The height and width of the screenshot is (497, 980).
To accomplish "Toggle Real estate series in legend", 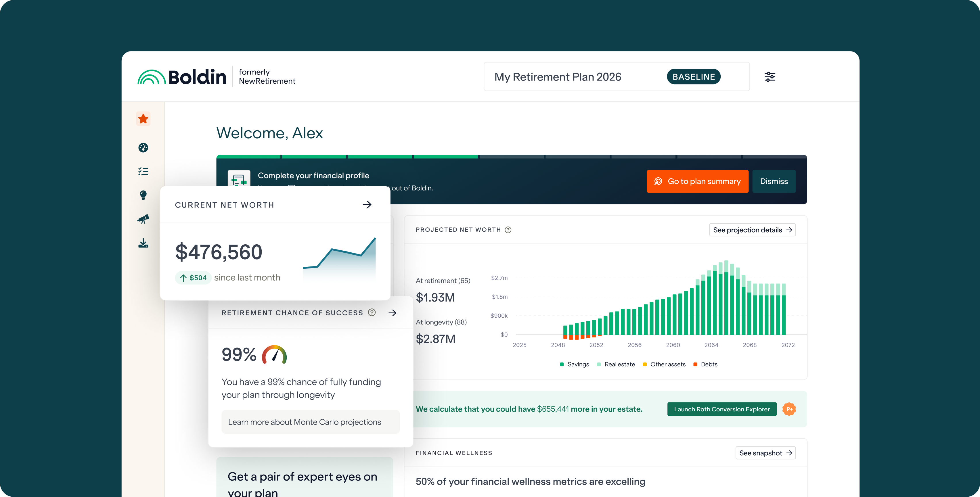I will [616, 364].
